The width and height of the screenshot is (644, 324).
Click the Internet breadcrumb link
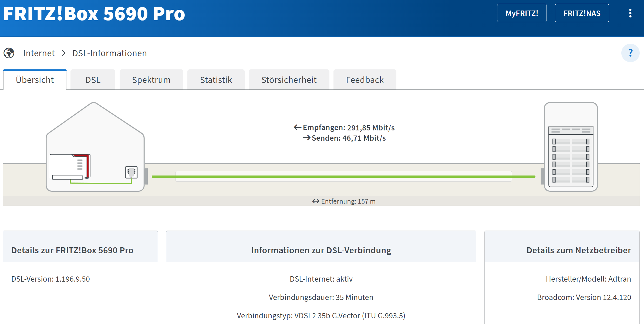39,53
